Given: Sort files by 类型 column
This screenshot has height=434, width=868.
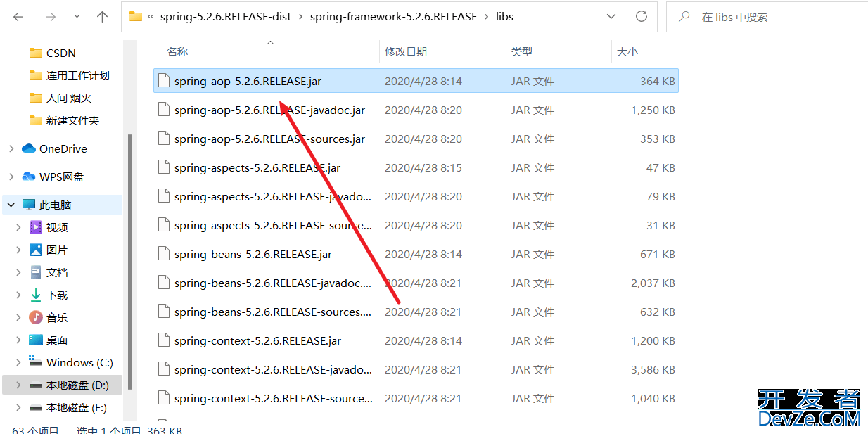Looking at the screenshot, I should pos(522,51).
